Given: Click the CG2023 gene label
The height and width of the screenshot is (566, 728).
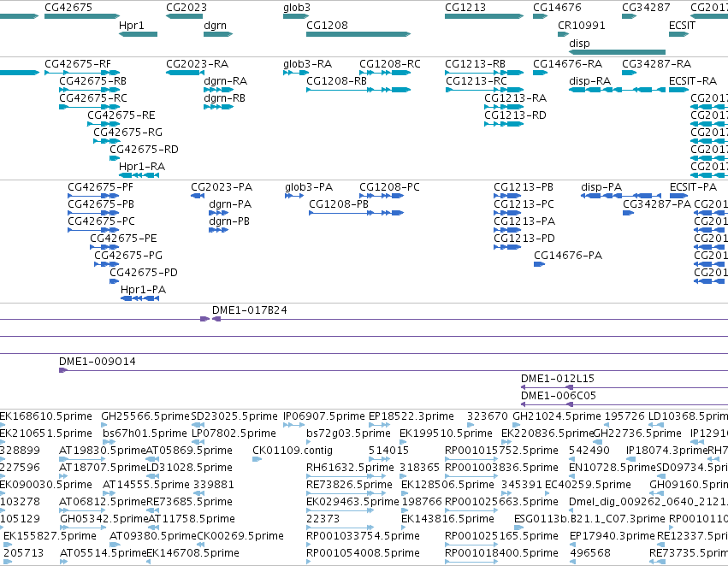Looking at the screenshot, I should pyautogui.click(x=186, y=8).
